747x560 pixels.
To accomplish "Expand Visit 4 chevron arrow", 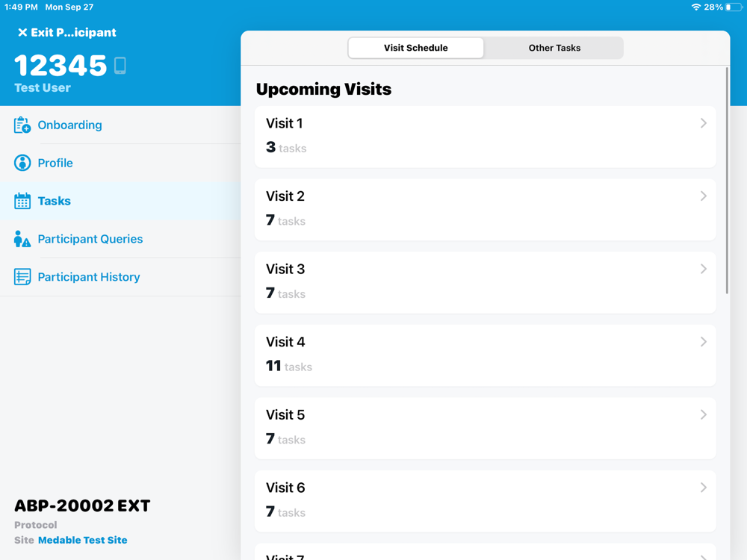I will (703, 342).
